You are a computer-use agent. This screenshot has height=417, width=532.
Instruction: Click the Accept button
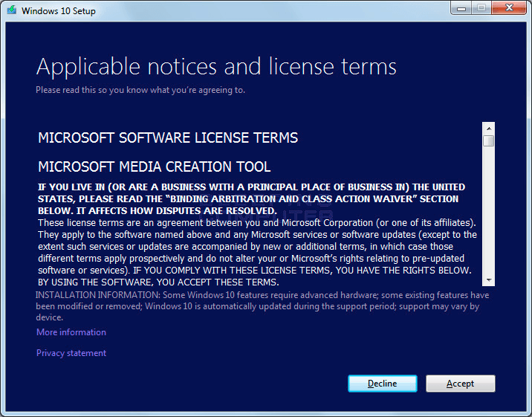(x=461, y=384)
